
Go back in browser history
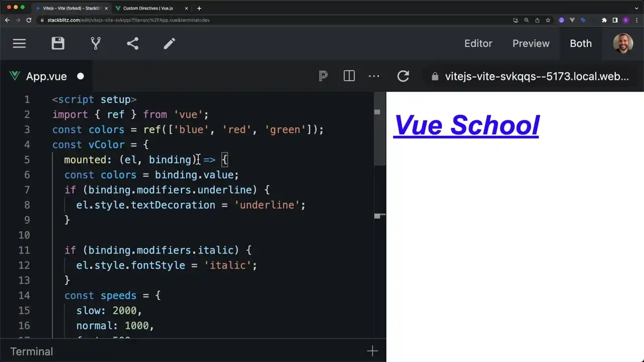pyautogui.click(x=7, y=20)
